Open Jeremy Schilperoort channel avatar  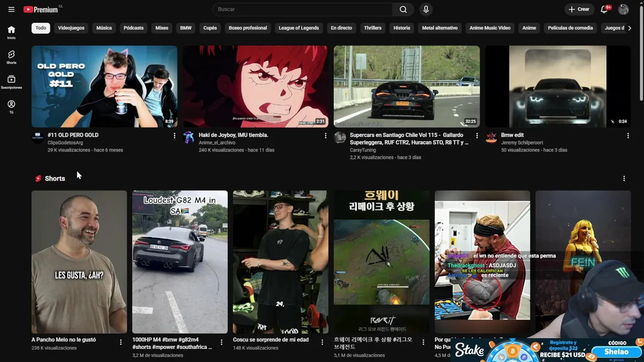(491, 138)
